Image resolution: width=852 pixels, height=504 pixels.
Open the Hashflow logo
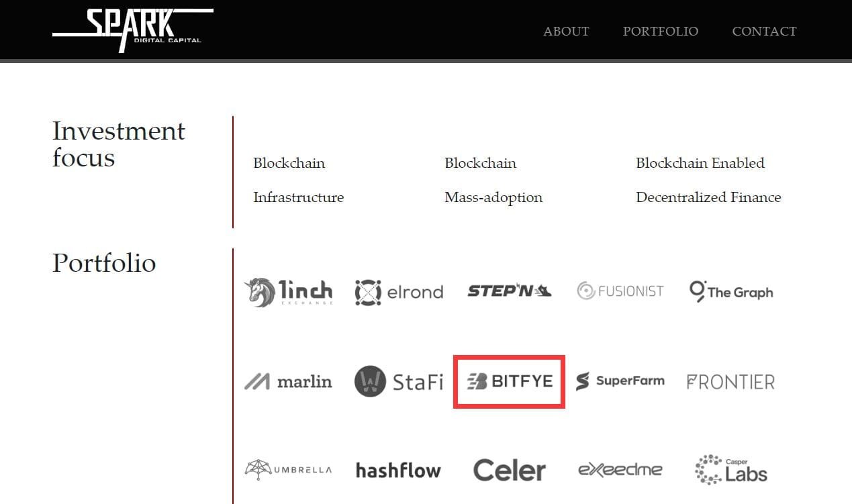click(398, 470)
